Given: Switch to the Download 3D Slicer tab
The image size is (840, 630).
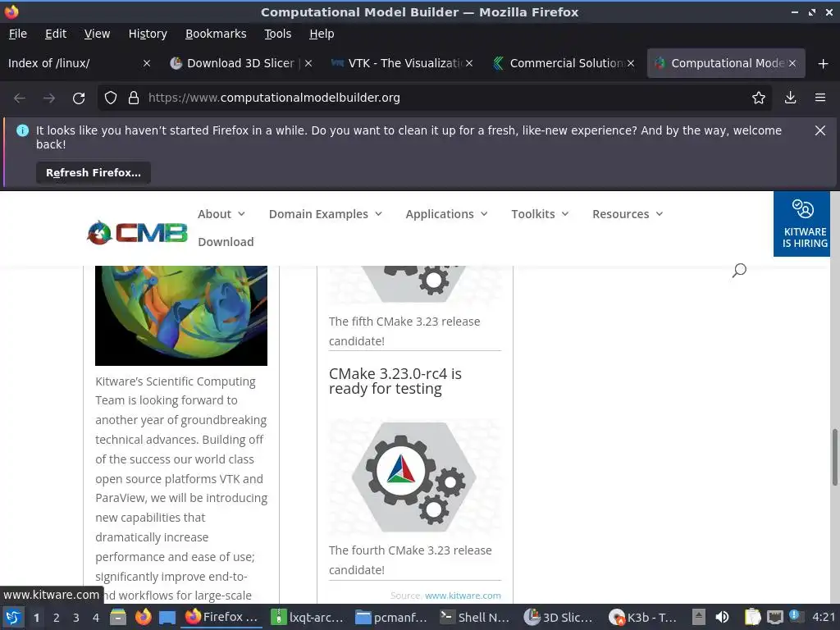Looking at the screenshot, I should click(240, 63).
